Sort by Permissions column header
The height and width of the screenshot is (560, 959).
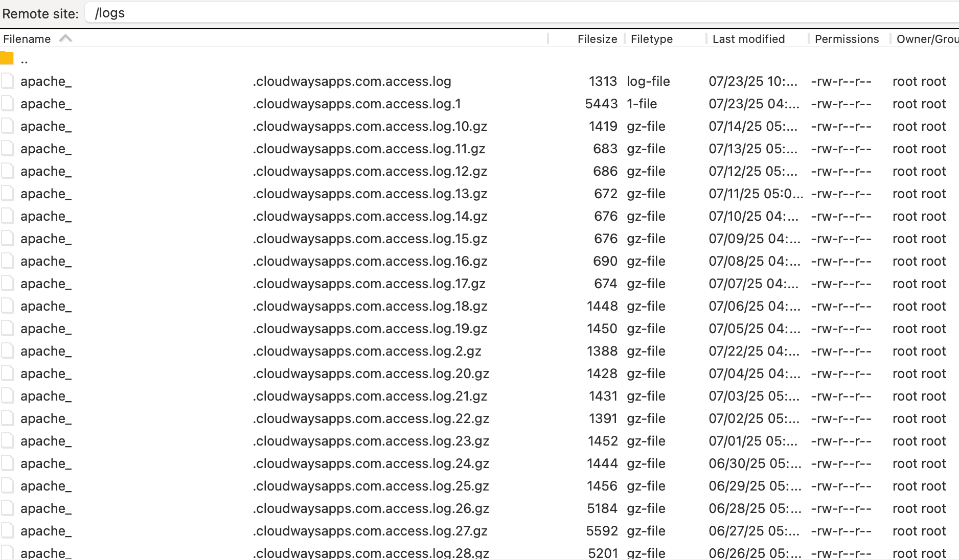point(847,39)
